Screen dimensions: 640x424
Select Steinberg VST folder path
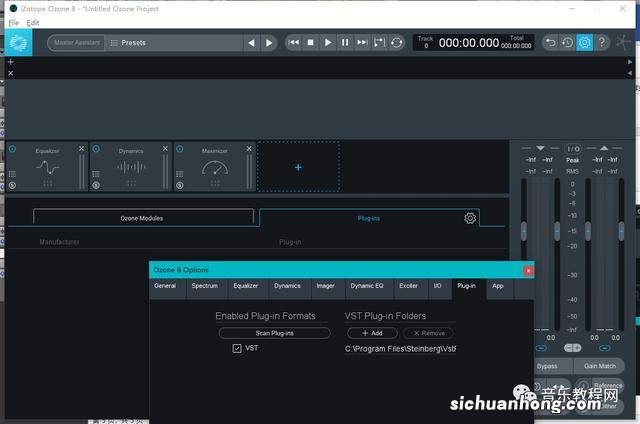point(400,349)
